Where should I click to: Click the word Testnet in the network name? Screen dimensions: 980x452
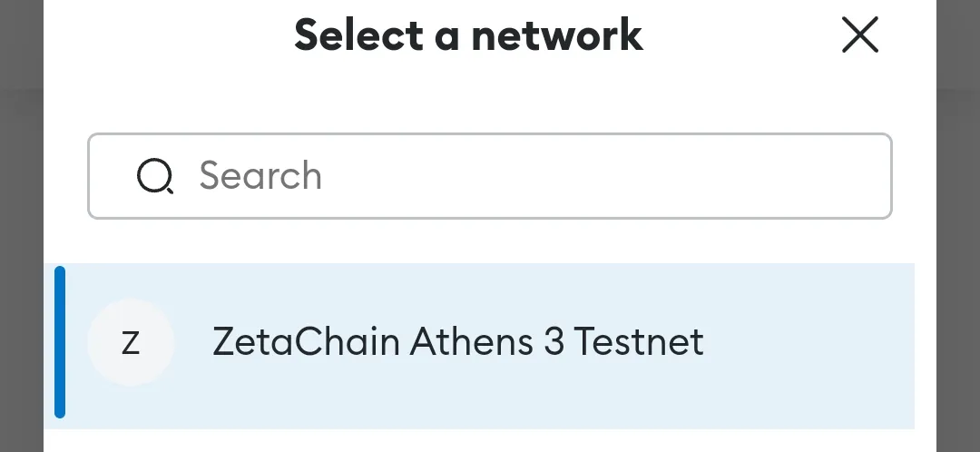(639, 342)
